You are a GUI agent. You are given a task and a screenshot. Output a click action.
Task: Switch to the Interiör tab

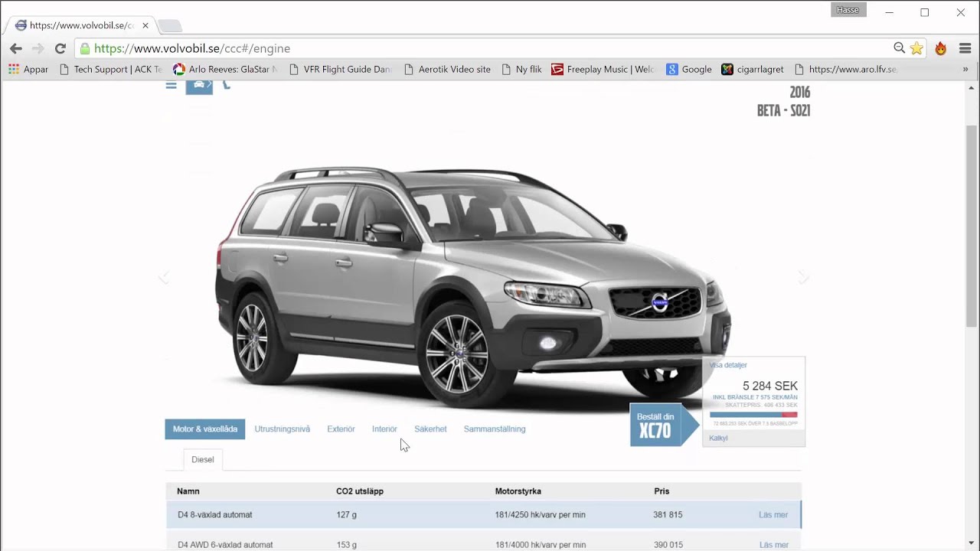(x=384, y=429)
